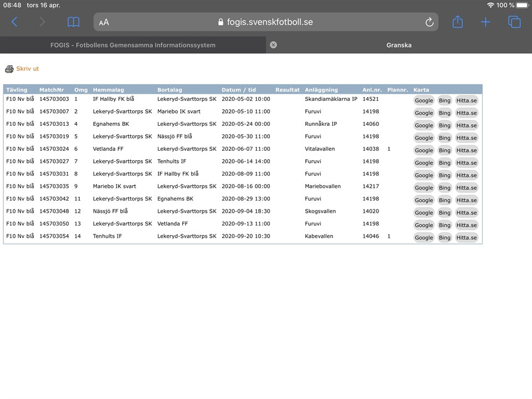Switch to the FOGIS tab

133,45
